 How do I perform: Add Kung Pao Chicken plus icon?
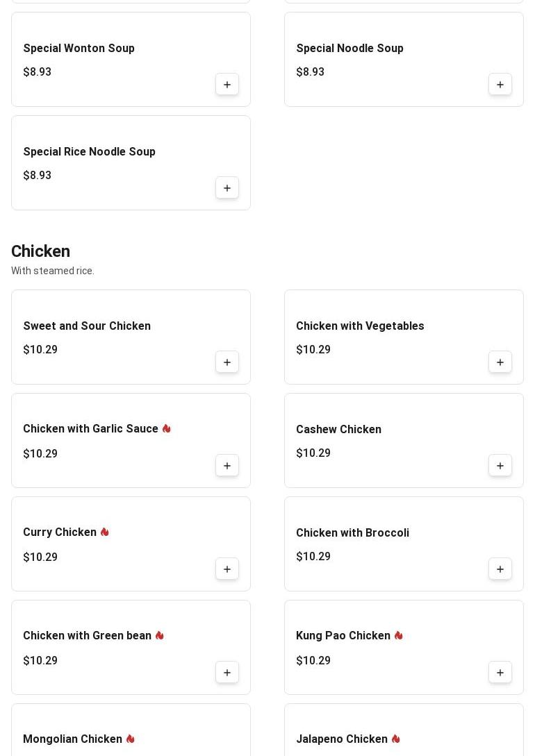pyautogui.click(x=500, y=673)
